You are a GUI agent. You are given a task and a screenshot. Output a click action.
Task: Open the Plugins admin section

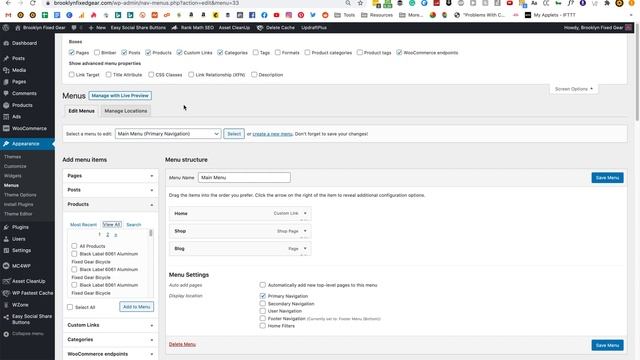[x=20, y=227]
